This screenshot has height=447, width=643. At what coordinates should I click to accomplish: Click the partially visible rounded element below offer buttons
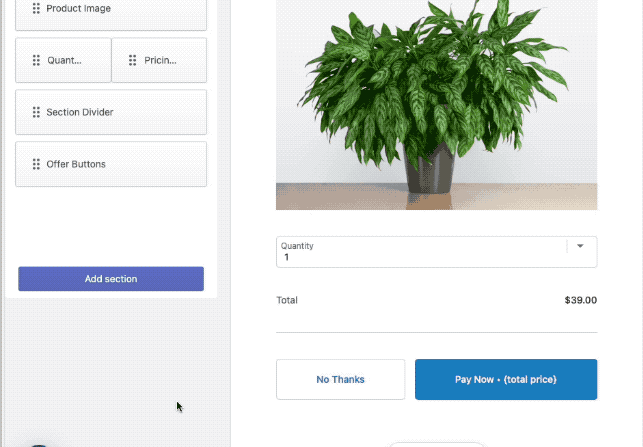coord(437,445)
